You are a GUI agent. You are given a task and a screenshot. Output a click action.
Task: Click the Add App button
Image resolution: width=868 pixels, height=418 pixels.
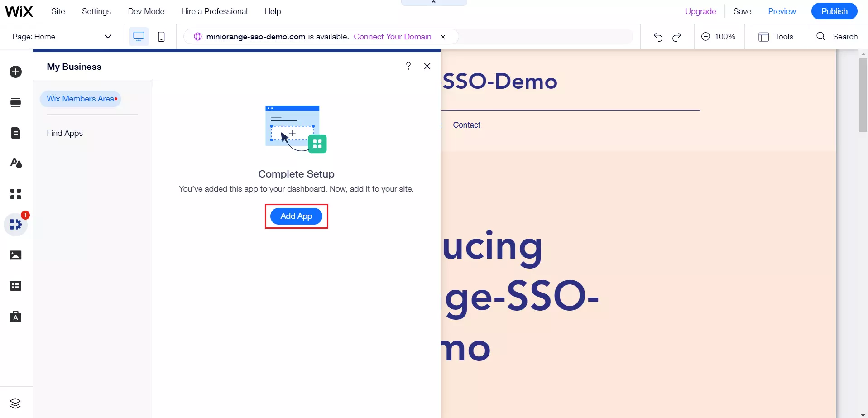pyautogui.click(x=296, y=216)
